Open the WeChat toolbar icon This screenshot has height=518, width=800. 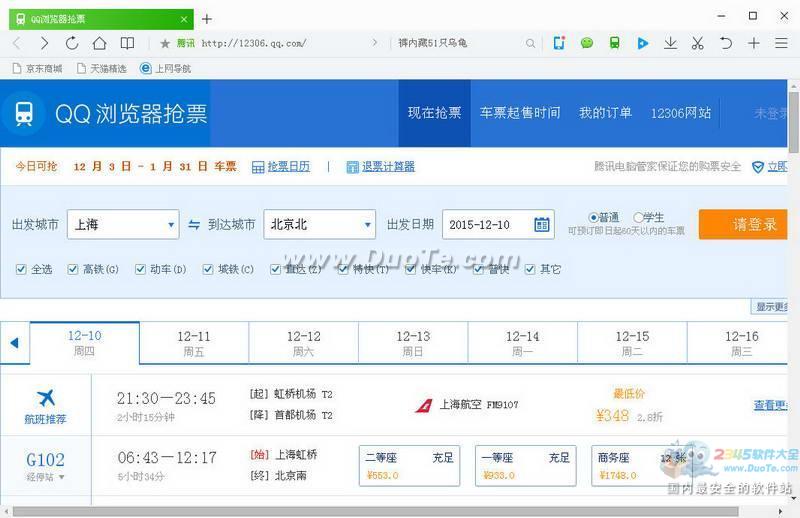pyautogui.click(x=587, y=43)
